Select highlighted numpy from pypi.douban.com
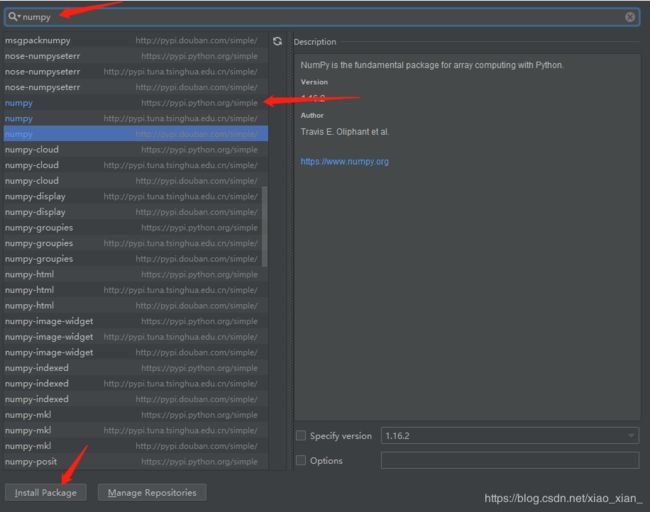The image size is (650, 512). (x=136, y=134)
